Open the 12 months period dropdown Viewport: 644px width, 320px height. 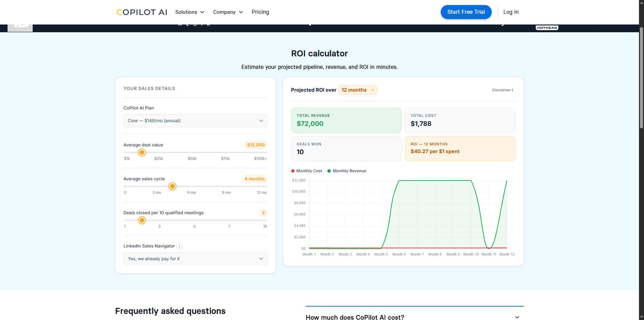coord(358,90)
